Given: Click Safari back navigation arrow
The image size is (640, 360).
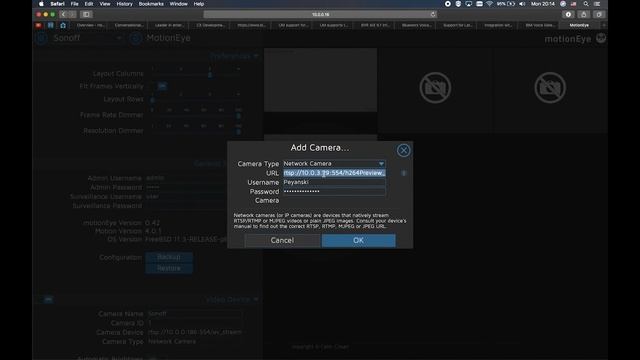Looking at the screenshot, I should (x=63, y=14).
